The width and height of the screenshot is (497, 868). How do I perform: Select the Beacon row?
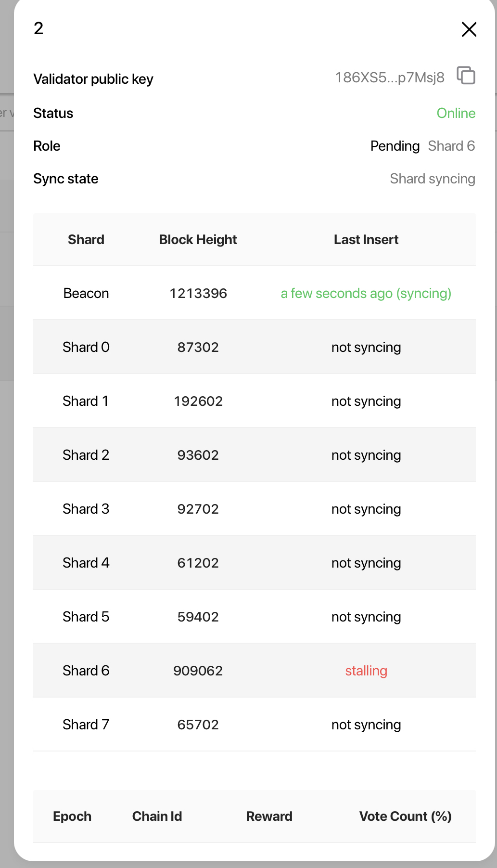pyautogui.click(x=255, y=293)
